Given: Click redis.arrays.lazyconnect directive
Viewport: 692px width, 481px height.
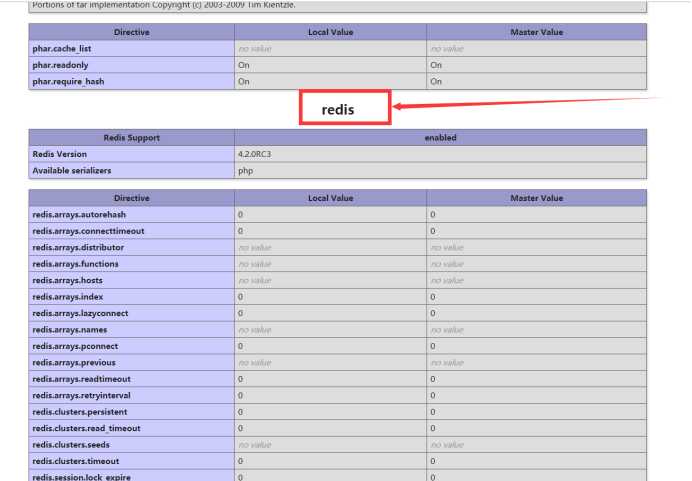Looking at the screenshot, I should pyautogui.click(x=80, y=313).
